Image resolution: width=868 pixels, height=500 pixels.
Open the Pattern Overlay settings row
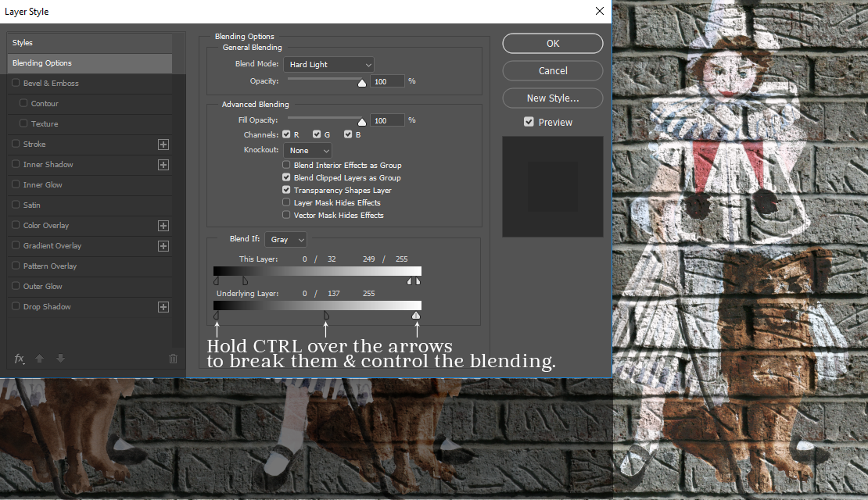pos(90,266)
